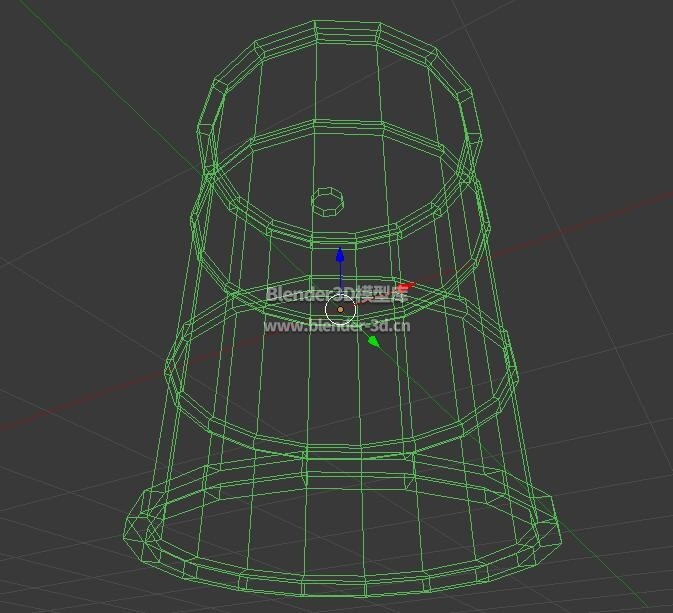Select the small octagonal ring mesh

tap(327, 201)
